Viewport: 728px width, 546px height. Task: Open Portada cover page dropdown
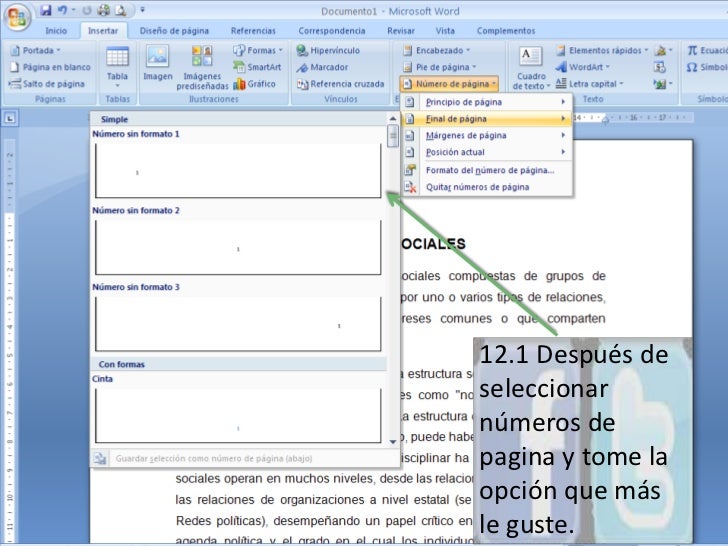35,50
